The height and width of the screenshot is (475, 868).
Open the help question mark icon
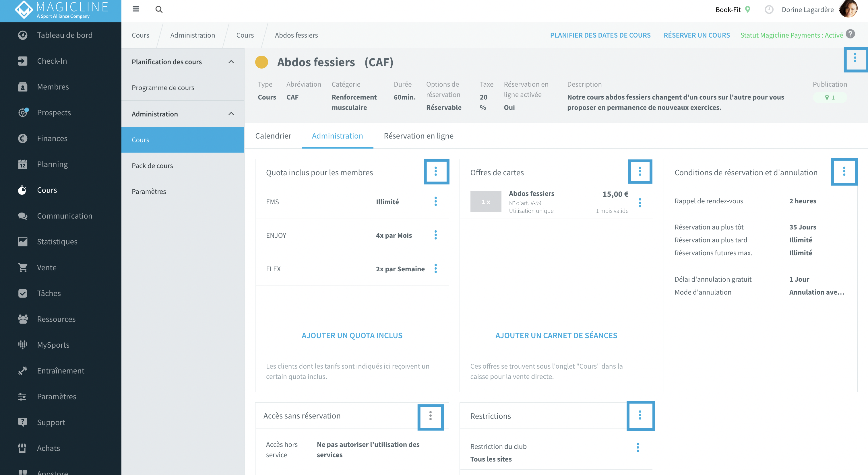[x=850, y=34]
